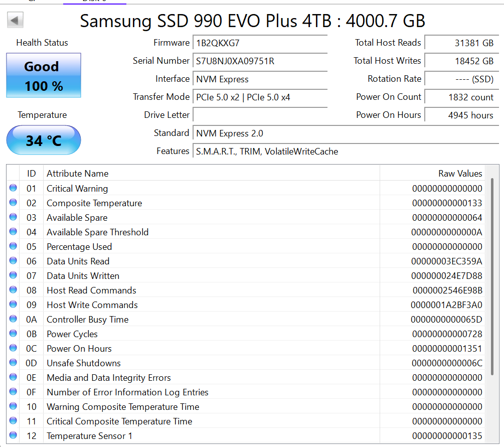Select the Power Cycles attribute name
The height and width of the screenshot is (447, 504).
(72, 334)
